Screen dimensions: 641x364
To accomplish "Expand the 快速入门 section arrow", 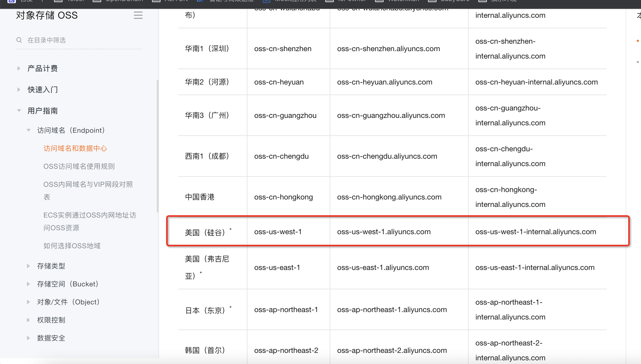I will pos(19,90).
